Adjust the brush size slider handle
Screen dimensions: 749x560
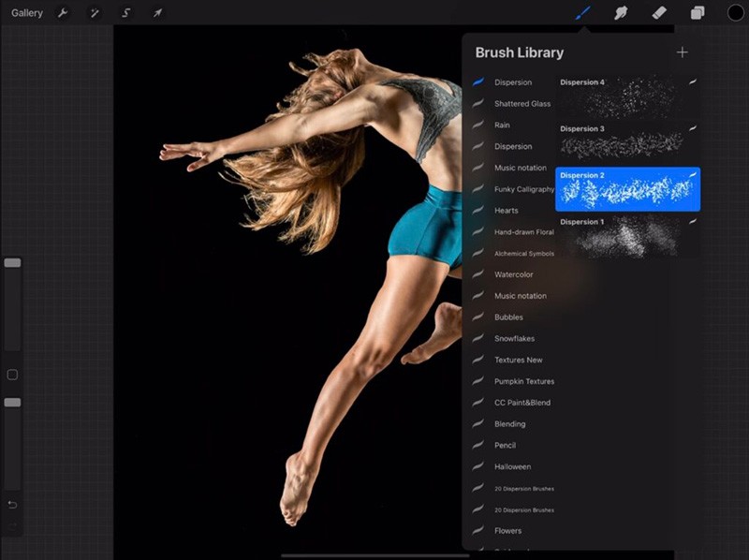point(12,263)
